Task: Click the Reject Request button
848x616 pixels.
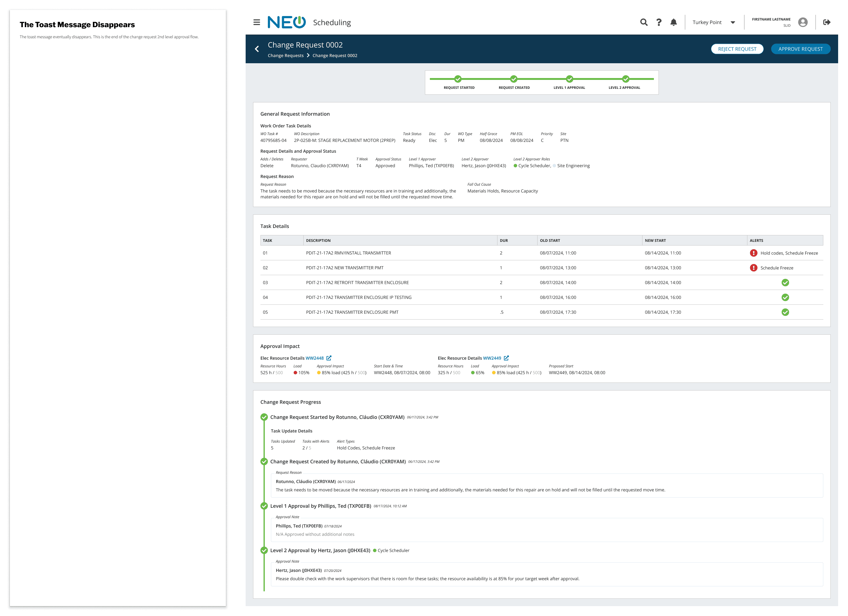Action: click(x=737, y=49)
